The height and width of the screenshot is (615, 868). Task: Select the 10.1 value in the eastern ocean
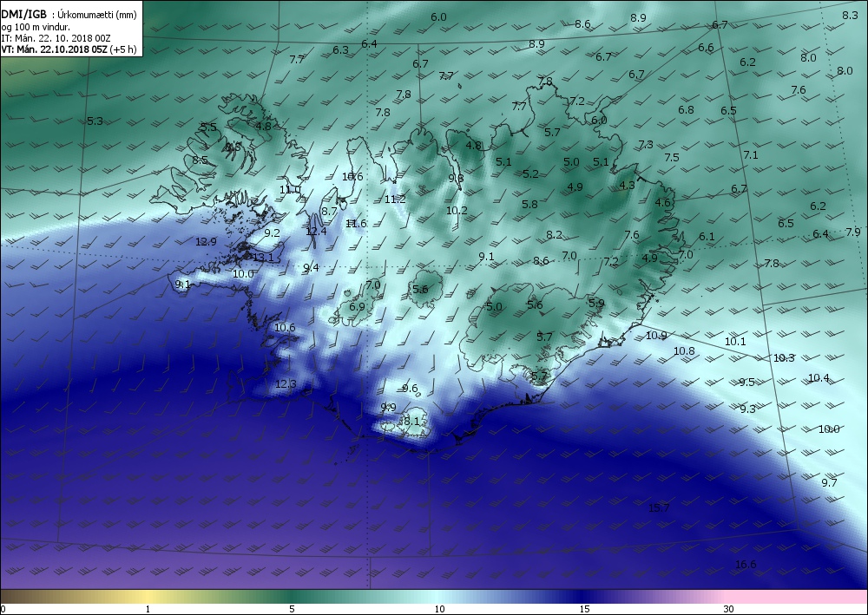735,341
